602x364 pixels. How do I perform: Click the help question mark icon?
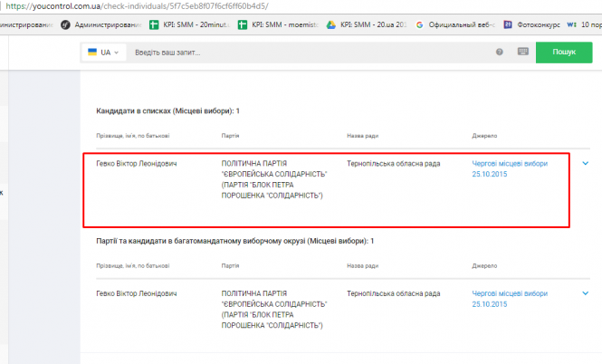499,53
